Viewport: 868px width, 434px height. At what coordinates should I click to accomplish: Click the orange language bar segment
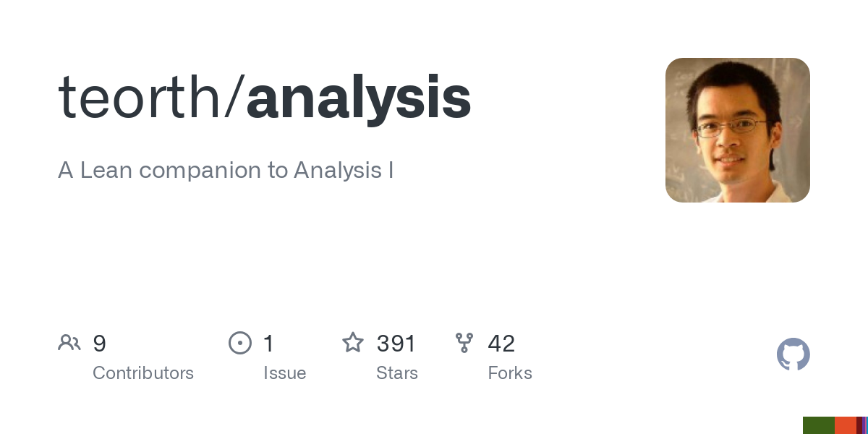(x=846, y=425)
